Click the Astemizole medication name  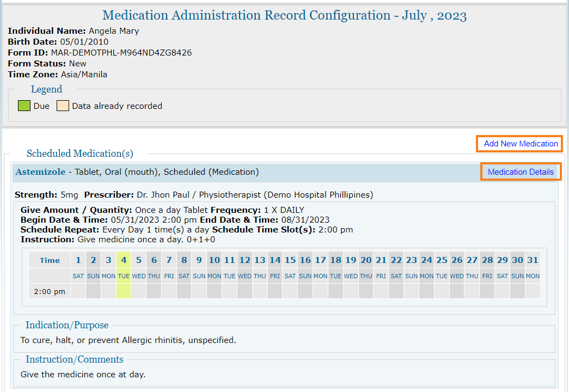(x=40, y=172)
